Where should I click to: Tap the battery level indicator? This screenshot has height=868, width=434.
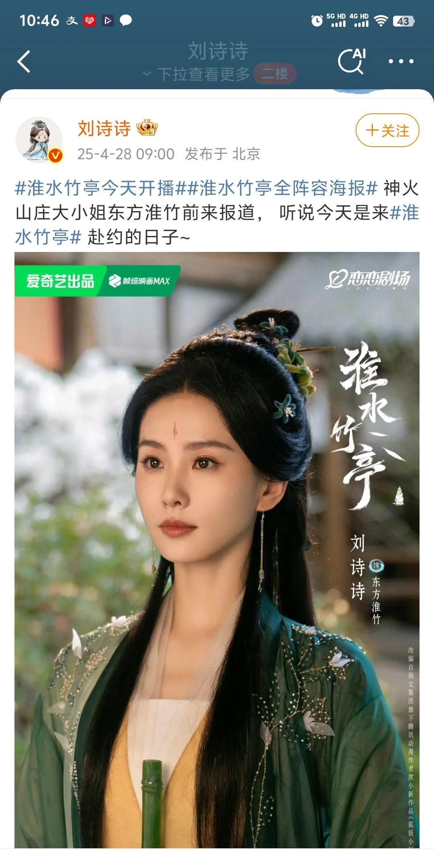coord(403,21)
